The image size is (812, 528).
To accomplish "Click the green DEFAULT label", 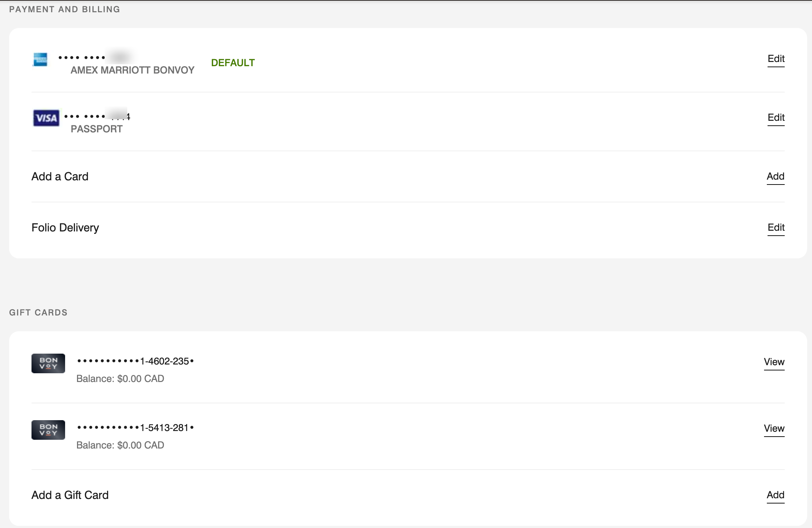I will pos(233,63).
